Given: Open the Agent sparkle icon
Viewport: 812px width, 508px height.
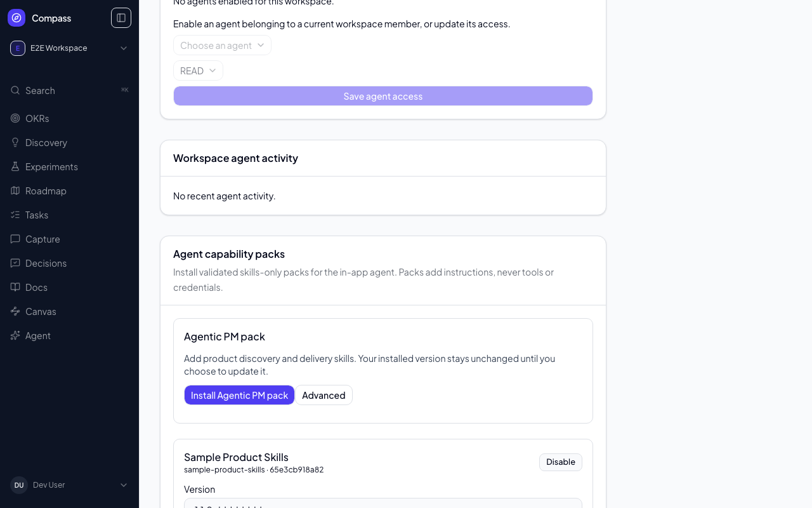Looking at the screenshot, I should click(15, 335).
